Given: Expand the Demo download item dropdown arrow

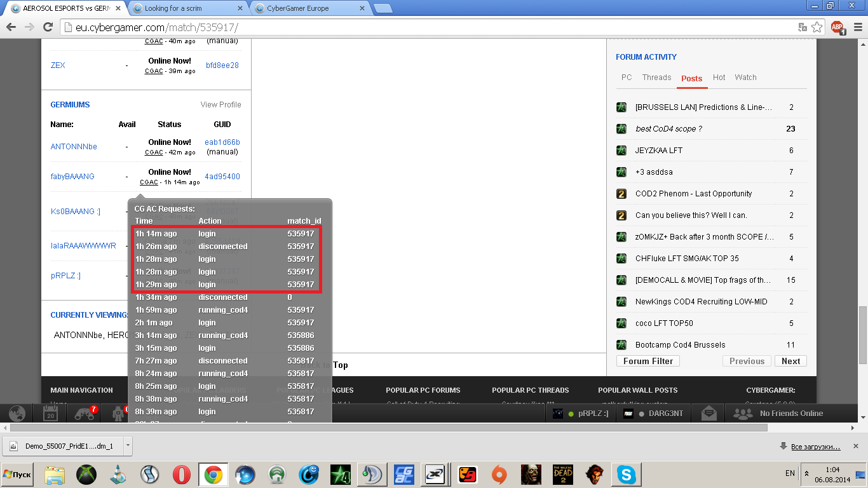Looking at the screenshot, I should click(128, 446).
